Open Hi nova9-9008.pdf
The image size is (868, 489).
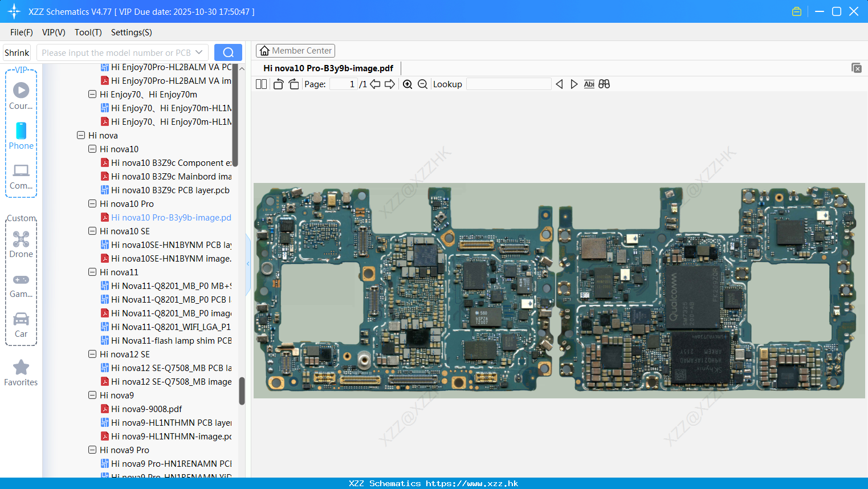click(141, 409)
